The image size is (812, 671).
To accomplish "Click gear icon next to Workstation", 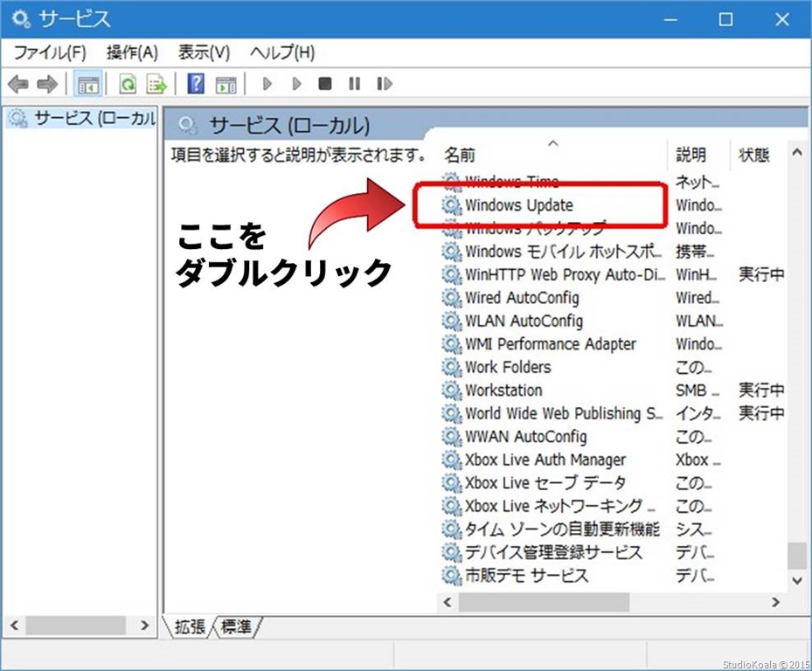I will tap(452, 391).
